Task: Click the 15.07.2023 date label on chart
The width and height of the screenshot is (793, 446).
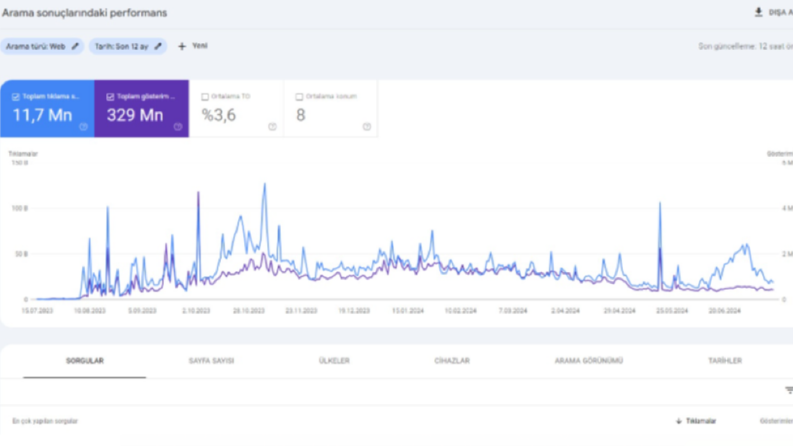Action: [37, 310]
